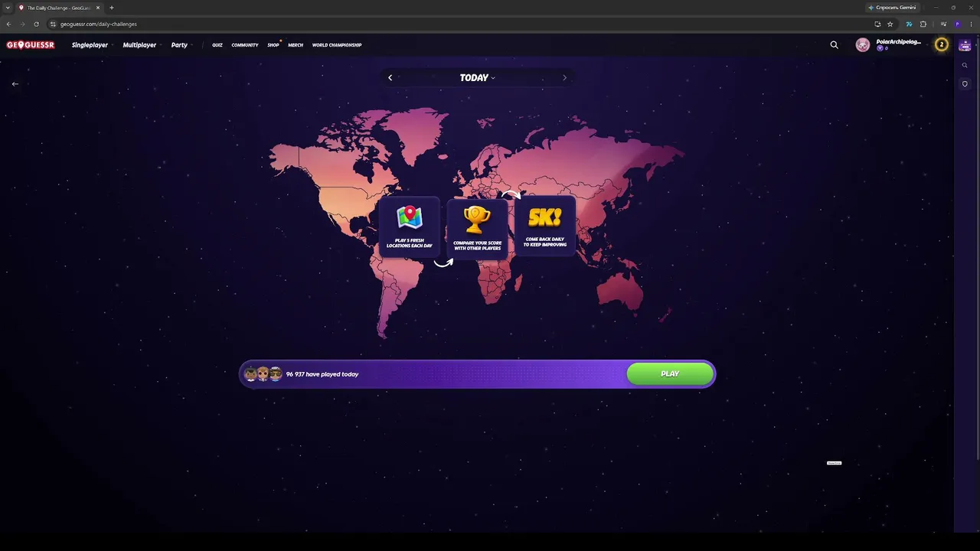Open the site search magnifier
The width and height of the screenshot is (980, 551).
pos(835,45)
